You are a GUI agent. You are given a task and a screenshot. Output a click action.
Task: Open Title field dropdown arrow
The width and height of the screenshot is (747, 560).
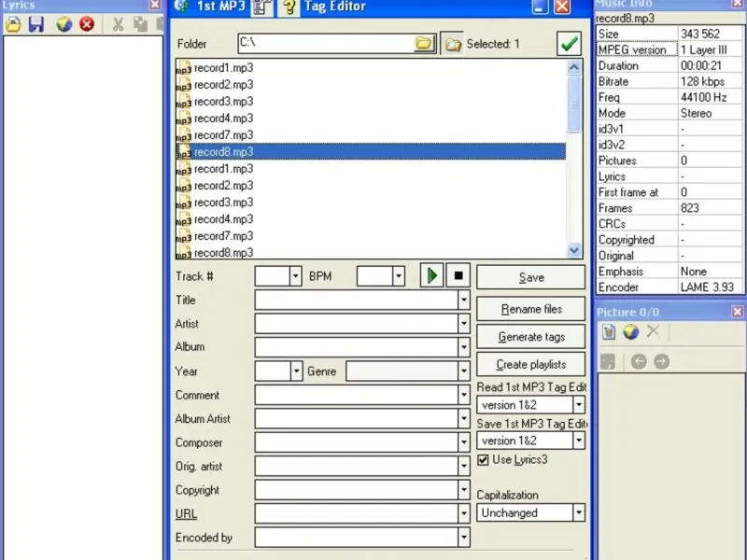[463, 300]
